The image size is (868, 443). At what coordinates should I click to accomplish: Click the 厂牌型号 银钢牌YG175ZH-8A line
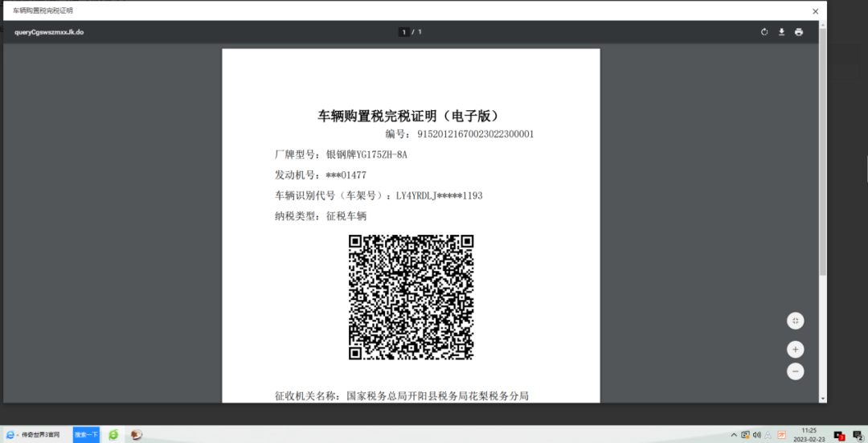click(x=341, y=154)
